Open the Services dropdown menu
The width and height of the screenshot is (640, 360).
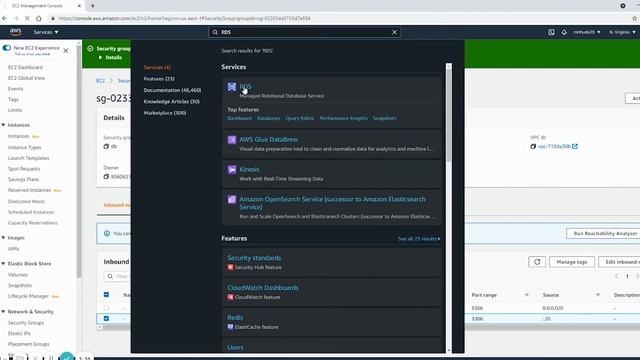[x=46, y=32]
